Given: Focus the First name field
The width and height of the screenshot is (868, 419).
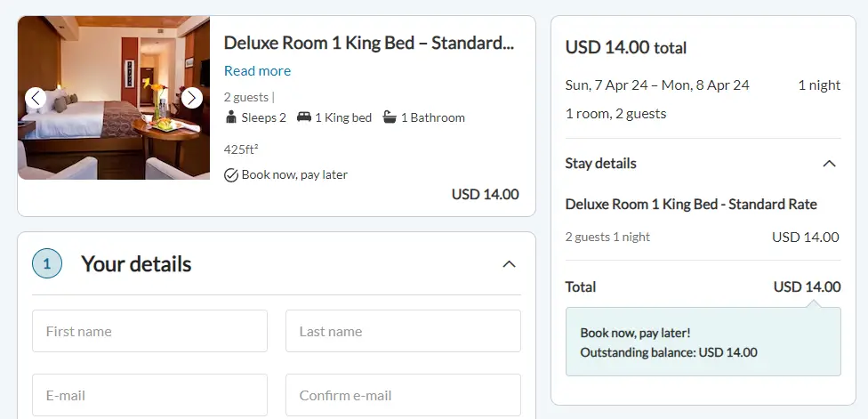Looking at the screenshot, I should click(x=149, y=331).
